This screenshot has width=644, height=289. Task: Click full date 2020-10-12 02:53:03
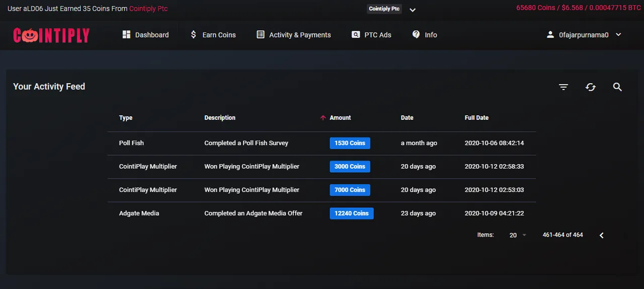pos(494,190)
